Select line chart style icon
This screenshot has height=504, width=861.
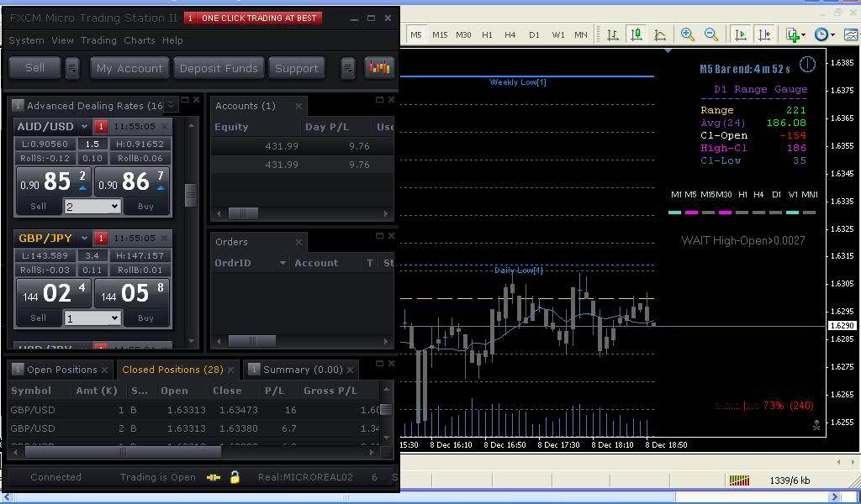coord(660,34)
